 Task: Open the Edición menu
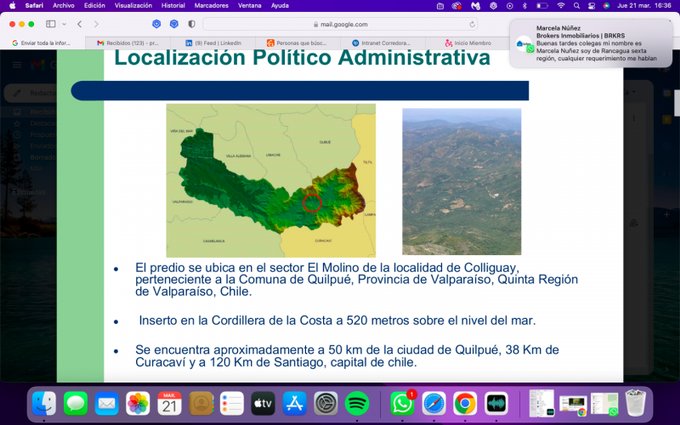[95, 6]
